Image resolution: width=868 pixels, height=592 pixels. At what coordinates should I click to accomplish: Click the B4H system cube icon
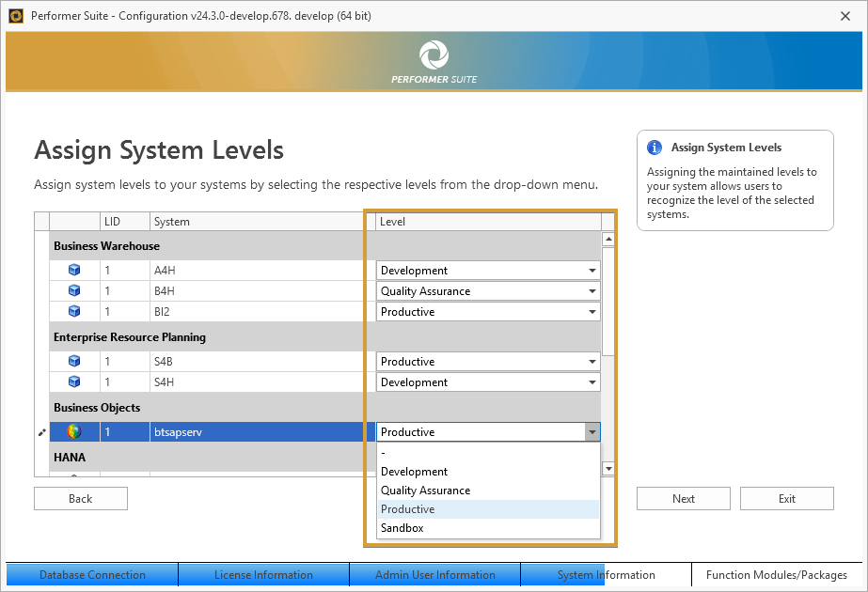point(74,291)
